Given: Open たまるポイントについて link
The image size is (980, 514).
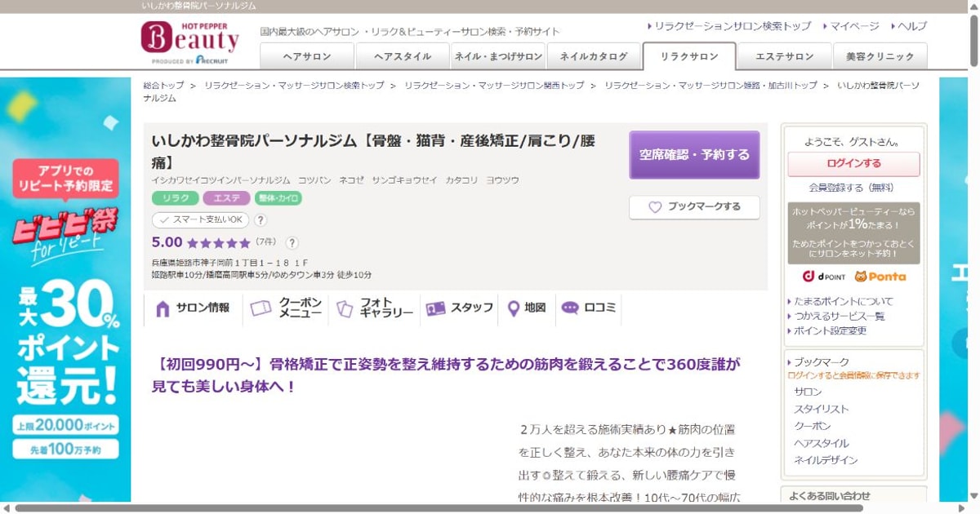Looking at the screenshot, I should click(x=844, y=301).
